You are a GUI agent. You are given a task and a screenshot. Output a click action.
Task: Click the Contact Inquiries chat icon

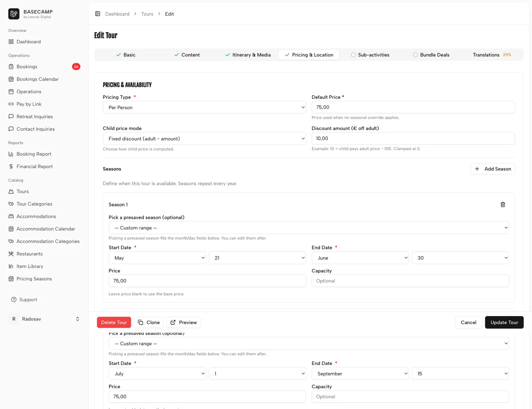[11, 129]
